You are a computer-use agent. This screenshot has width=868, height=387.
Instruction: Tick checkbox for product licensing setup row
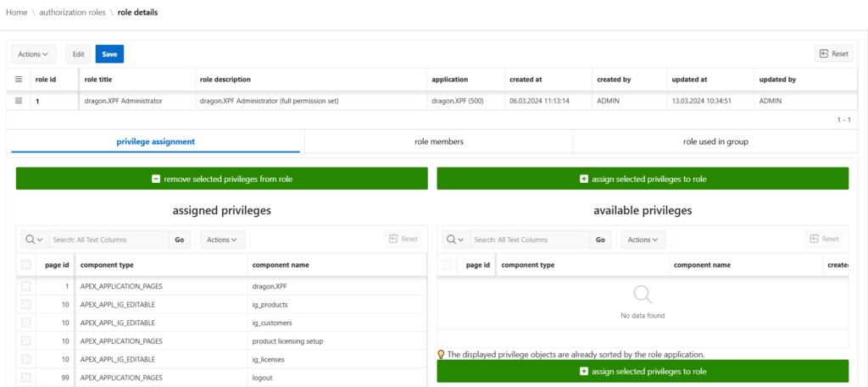click(x=26, y=341)
